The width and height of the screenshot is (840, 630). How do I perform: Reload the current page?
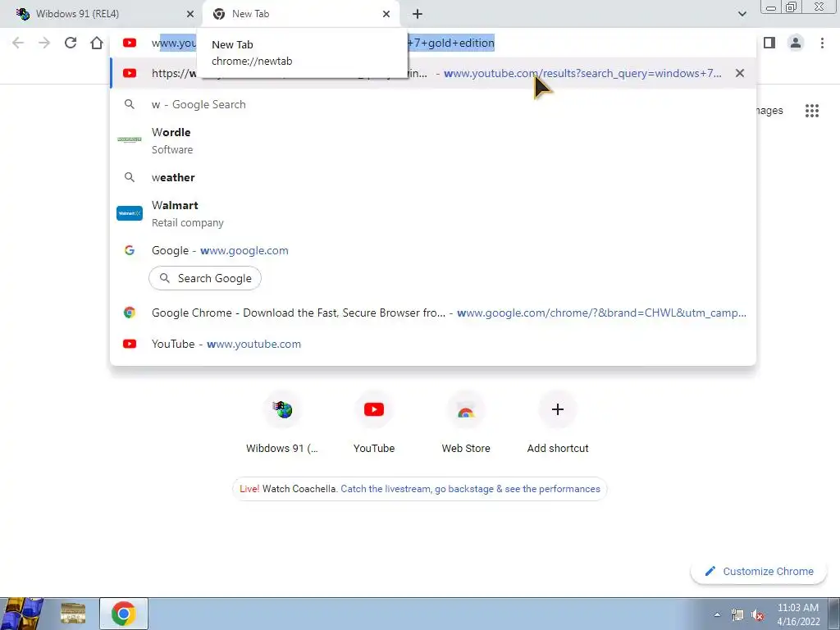[71, 43]
